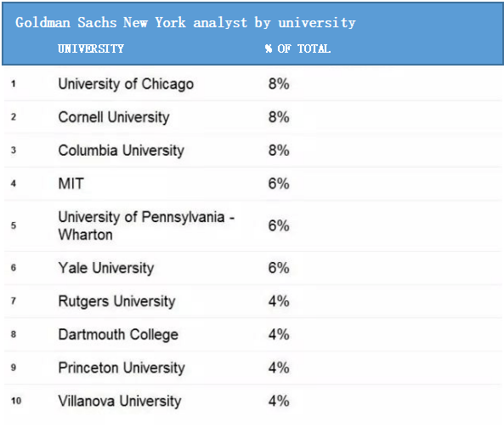Click the table title Goldman Sachs New York analyst

pyautogui.click(x=185, y=22)
